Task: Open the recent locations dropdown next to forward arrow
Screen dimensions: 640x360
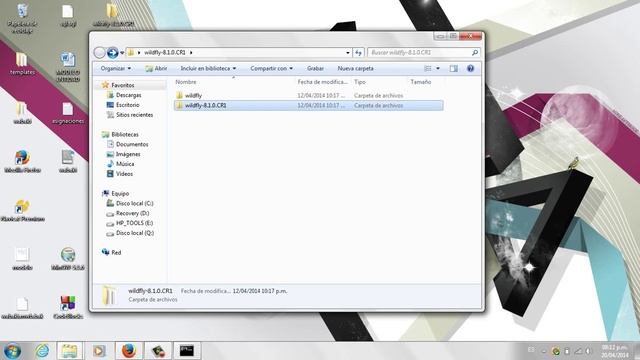Action: coord(122,53)
